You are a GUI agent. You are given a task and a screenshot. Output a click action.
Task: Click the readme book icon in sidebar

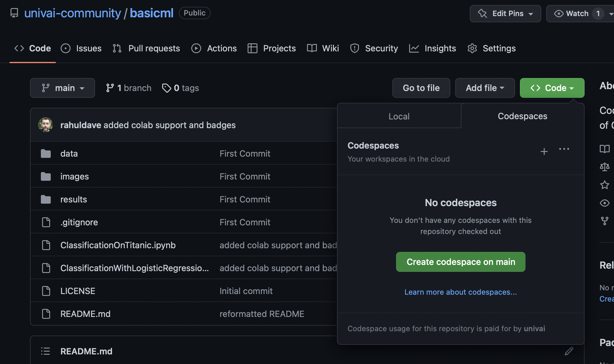(604, 149)
